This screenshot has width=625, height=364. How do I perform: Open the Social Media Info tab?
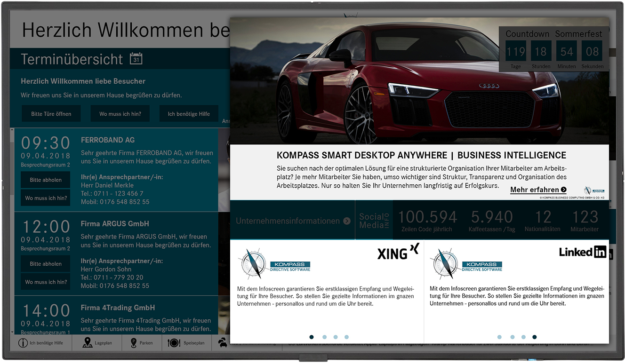coord(374,221)
